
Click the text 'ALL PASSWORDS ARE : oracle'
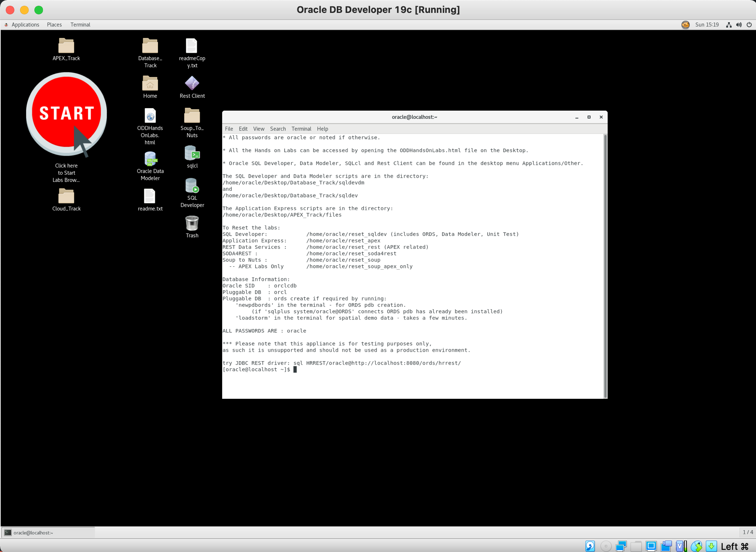tap(264, 331)
